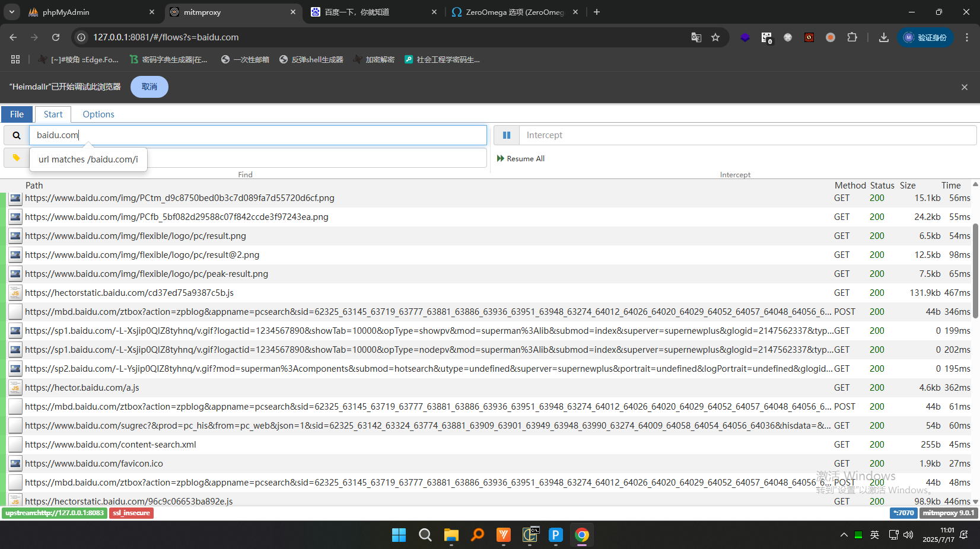The image size is (980, 549).
Task: Open Windows Start menu
Action: click(399, 535)
